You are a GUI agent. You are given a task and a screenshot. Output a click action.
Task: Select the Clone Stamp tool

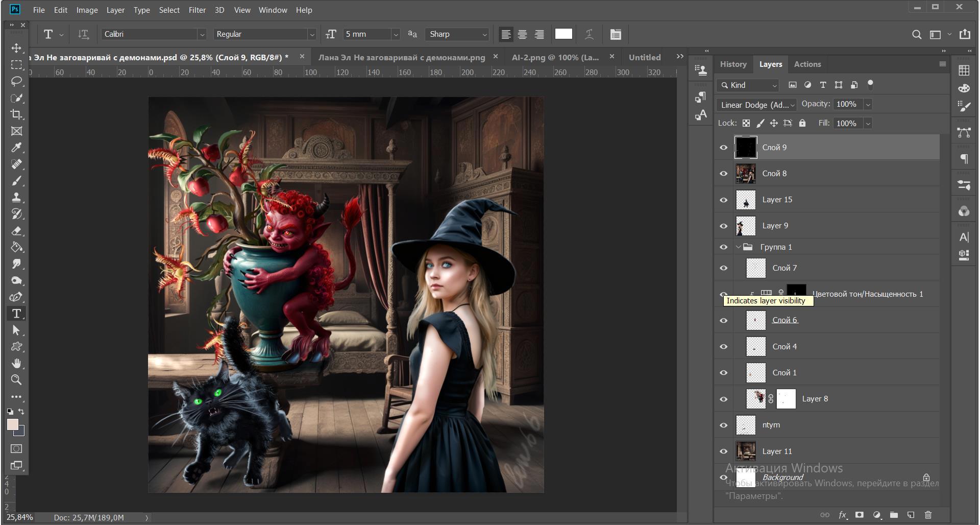click(x=16, y=197)
